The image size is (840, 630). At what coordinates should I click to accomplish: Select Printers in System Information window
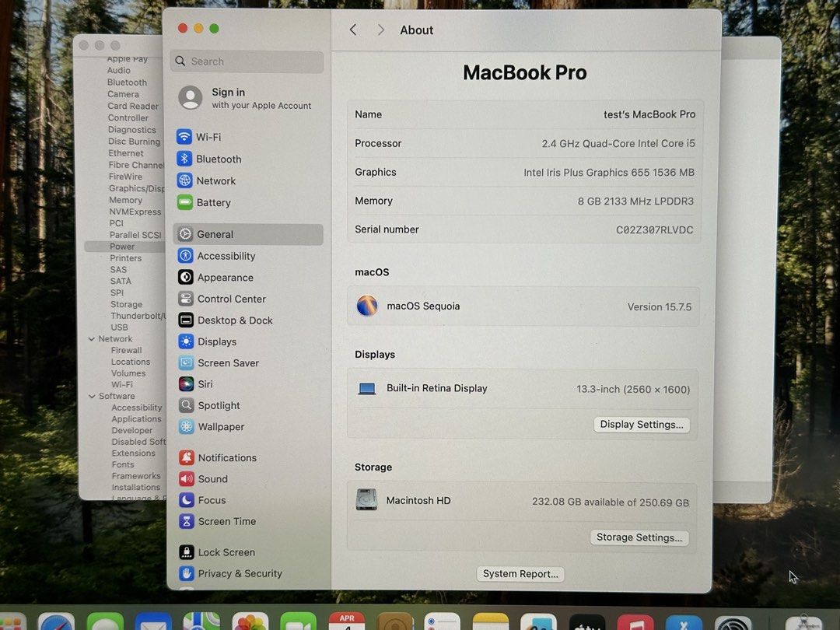126,258
